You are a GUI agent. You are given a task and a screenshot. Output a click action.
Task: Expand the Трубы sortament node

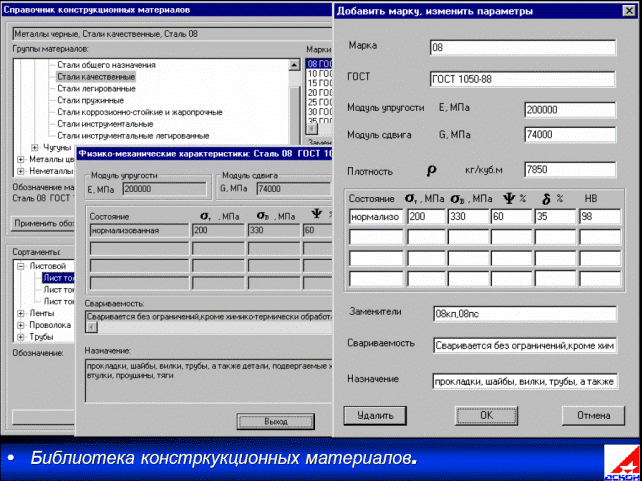pyautogui.click(x=21, y=337)
